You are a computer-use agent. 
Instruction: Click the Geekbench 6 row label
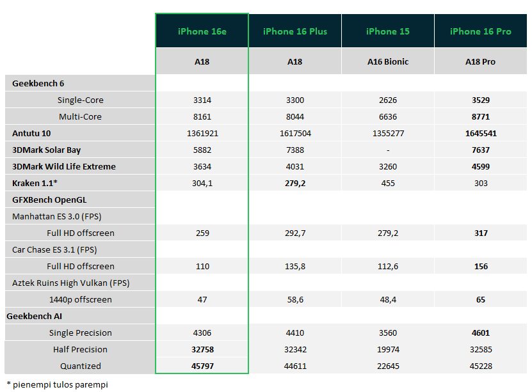pos(38,83)
